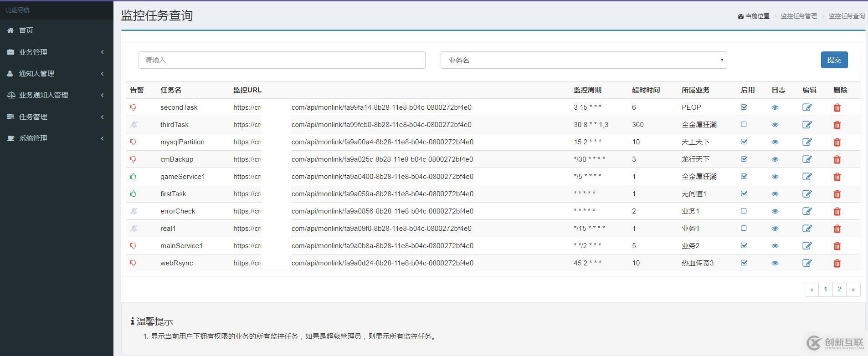868x356 pixels.
Task: Open the 业务名 filter dropdown
Action: [x=584, y=60]
